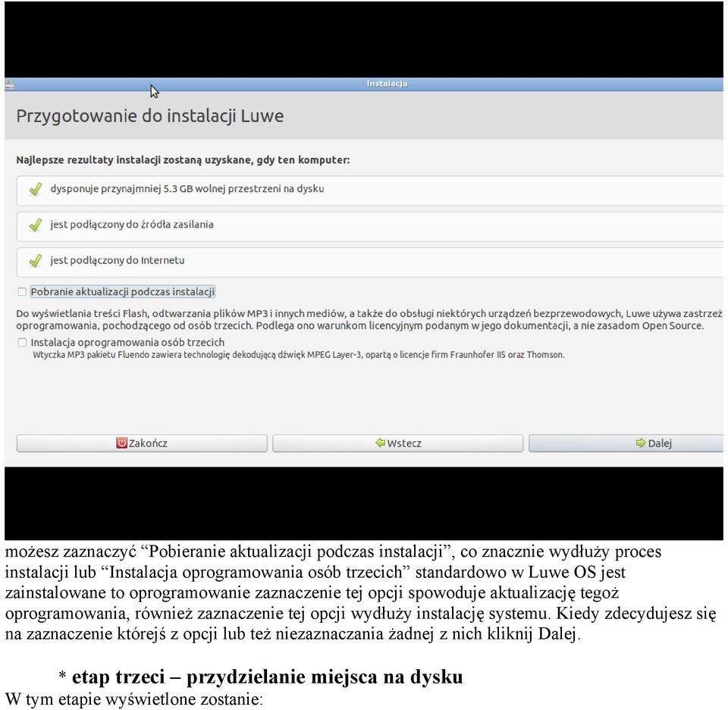This screenshot has width=728, height=710.
Task: Click paragraph Do wyświetlania treści Flash
Action: click(x=369, y=319)
